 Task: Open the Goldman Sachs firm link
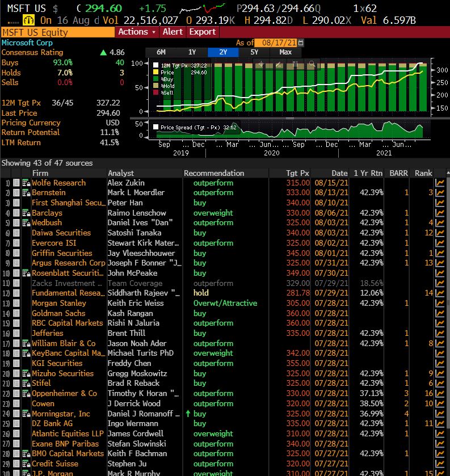pyautogui.click(x=58, y=313)
